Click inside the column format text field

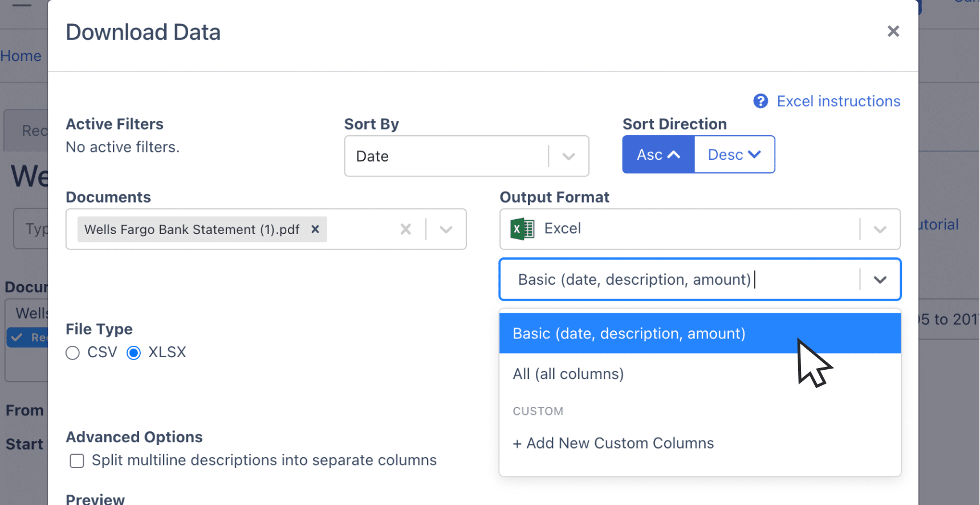(x=656, y=279)
